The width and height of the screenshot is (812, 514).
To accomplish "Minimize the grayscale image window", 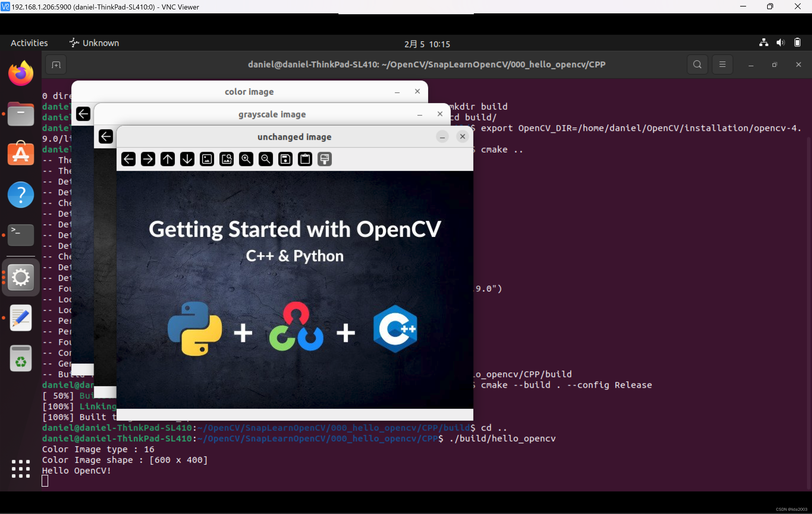I will [x=420, y=114].
